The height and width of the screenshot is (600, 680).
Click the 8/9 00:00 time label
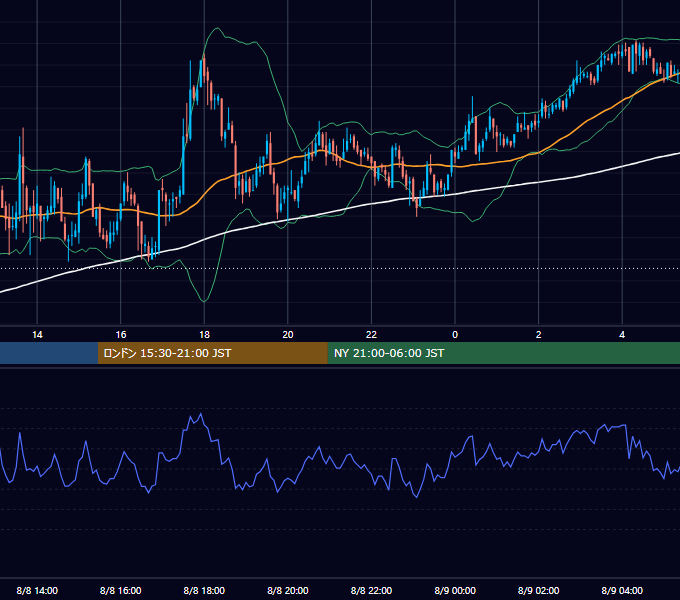point(455,590)
